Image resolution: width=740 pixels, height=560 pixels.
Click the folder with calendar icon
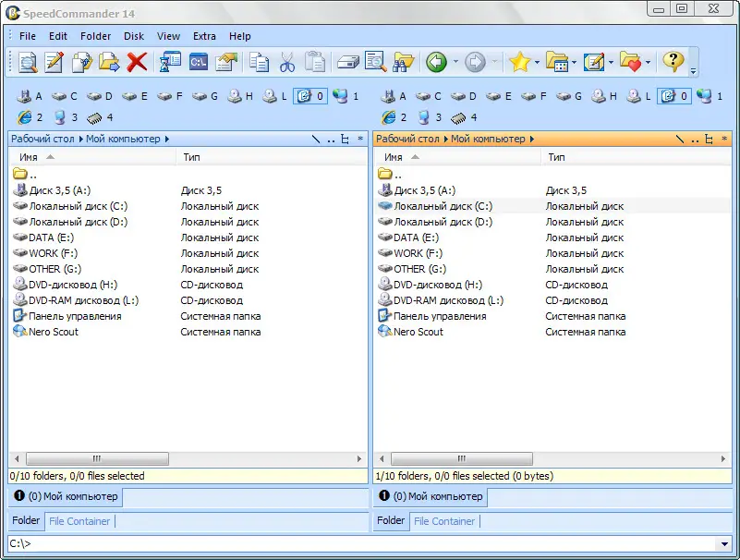pos(557,62)
